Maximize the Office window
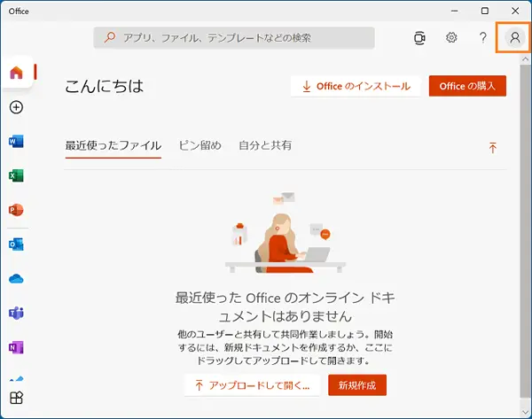 click(485, 11)
